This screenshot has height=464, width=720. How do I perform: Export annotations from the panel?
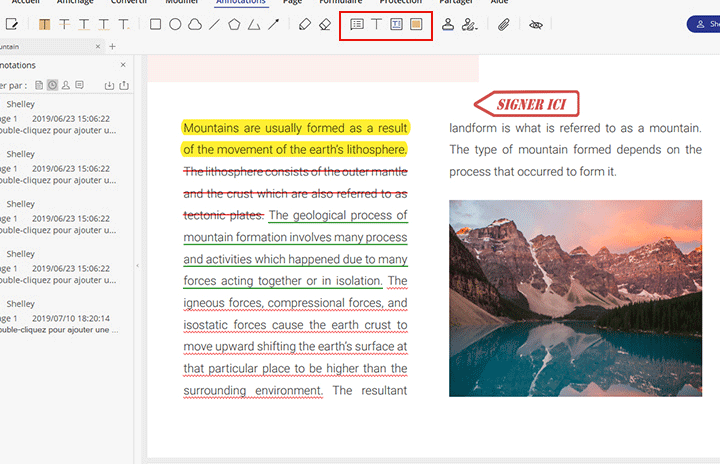pos(124,85)
